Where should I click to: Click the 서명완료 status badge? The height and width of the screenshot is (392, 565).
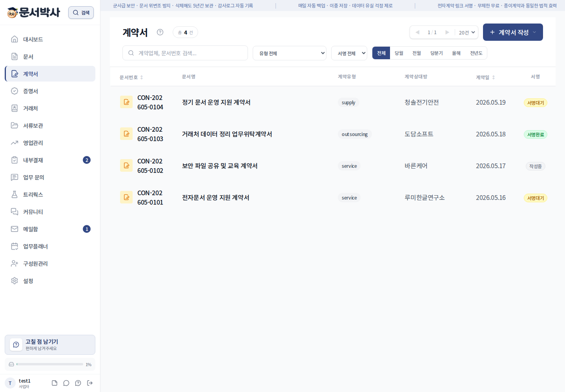click(x=536, y=134)
